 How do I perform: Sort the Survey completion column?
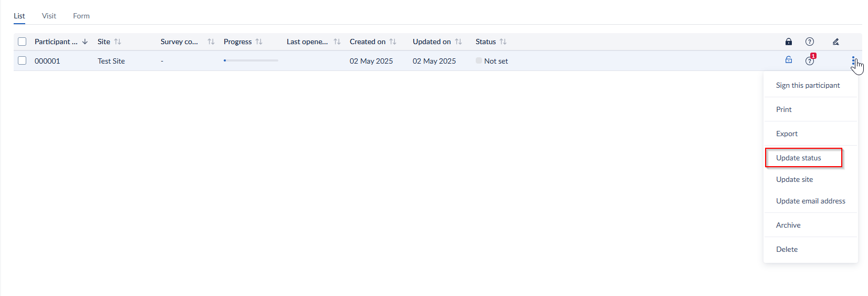pyautogui.click(x=211, y=42)
